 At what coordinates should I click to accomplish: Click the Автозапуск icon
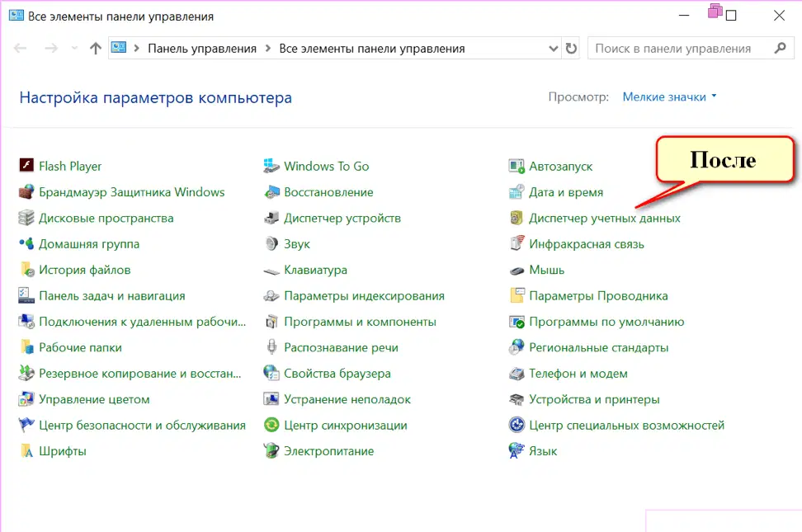517,166
